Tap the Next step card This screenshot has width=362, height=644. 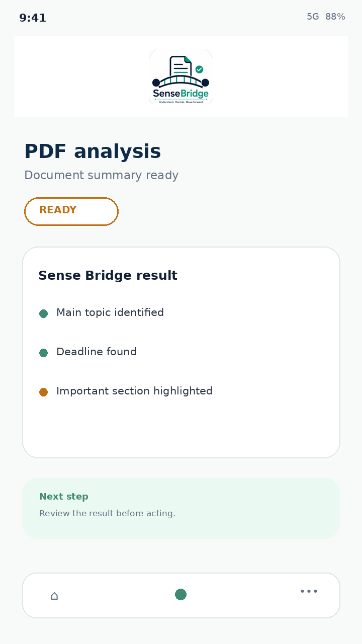click(x=181, y=508)
